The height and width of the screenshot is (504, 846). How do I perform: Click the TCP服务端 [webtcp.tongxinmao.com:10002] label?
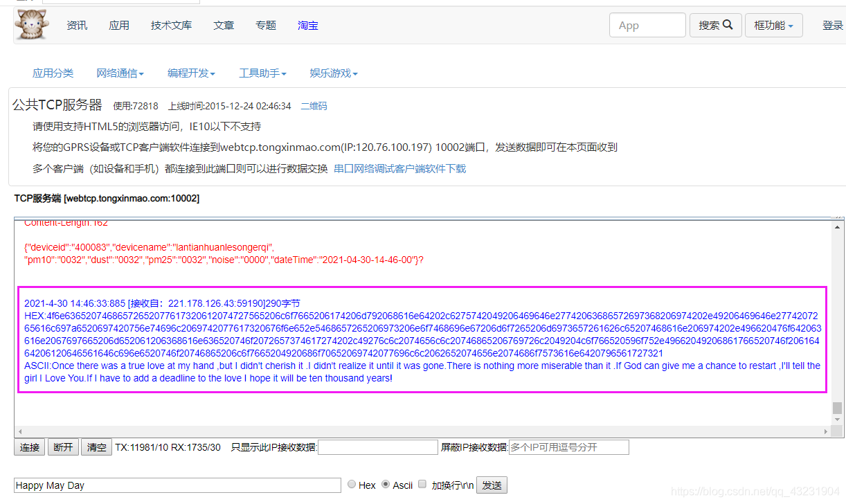pyautogui.click(x=107, y=198)
